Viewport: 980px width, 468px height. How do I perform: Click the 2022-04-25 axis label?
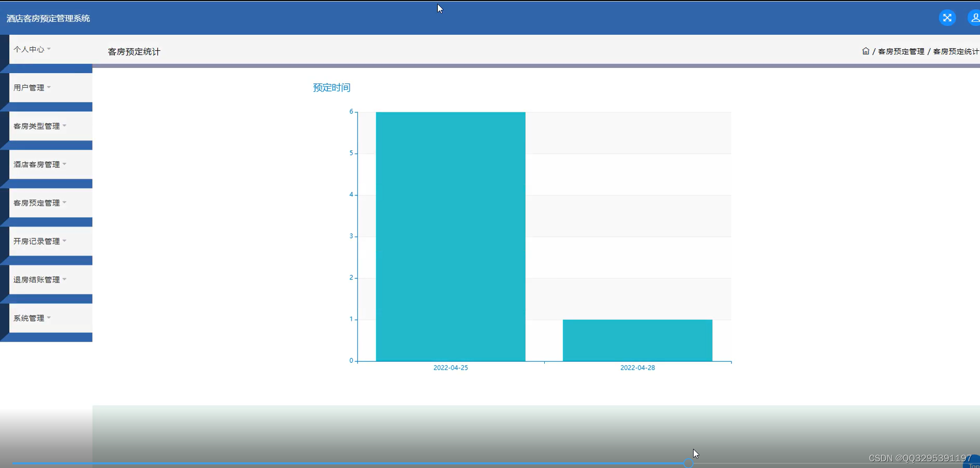coord(450,367)
